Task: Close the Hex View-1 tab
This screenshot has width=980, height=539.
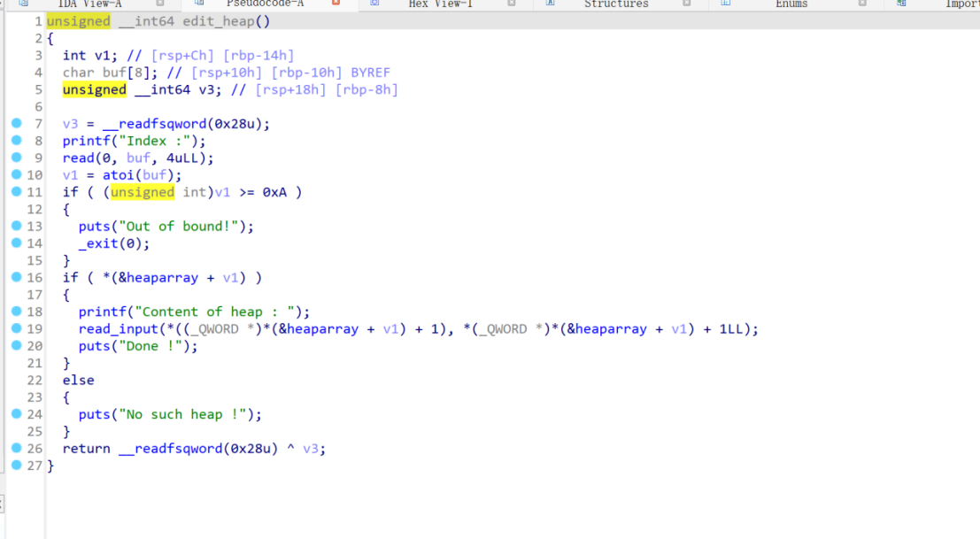Action: (512, 4)
